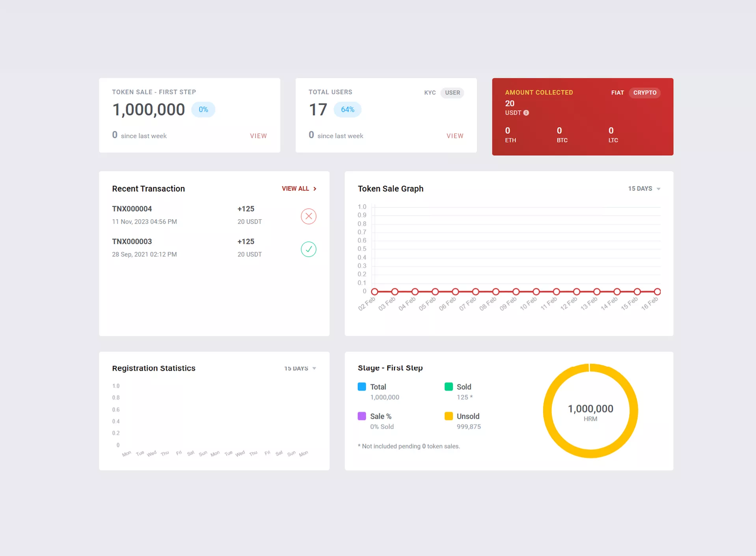Switch to the KYC tab on Total Users card
The image size is (756, 556).
[429, 93]
